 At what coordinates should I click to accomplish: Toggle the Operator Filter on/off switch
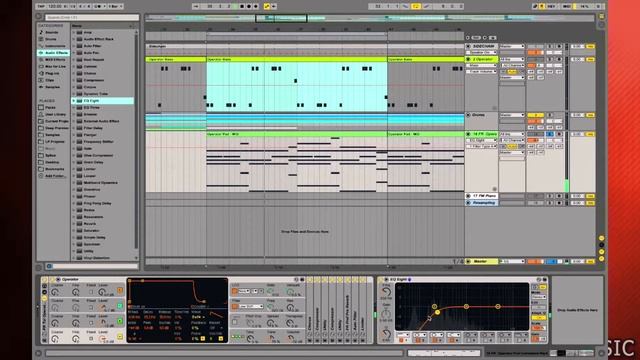pos(235,306)
